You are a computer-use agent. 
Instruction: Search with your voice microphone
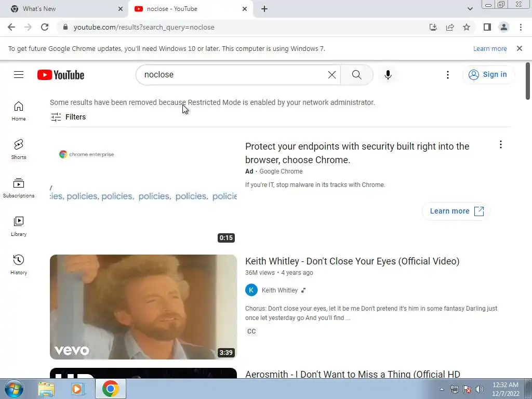(388, 75)
